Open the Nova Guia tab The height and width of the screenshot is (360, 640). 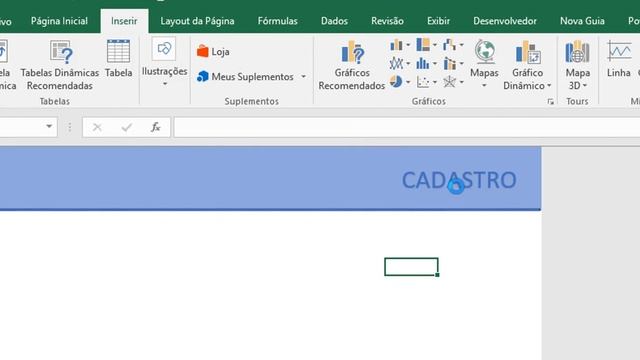(582, 21)
